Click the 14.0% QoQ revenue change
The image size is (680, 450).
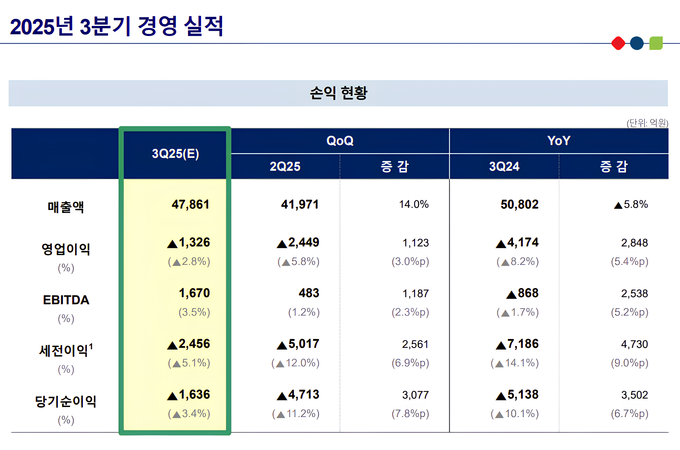(x=413, y=204)
